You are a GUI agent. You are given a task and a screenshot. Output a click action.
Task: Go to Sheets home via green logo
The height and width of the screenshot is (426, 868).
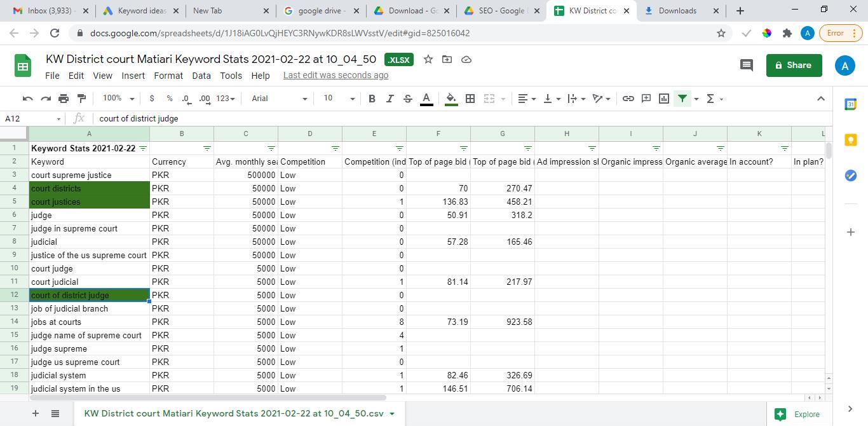coord(23,65)
